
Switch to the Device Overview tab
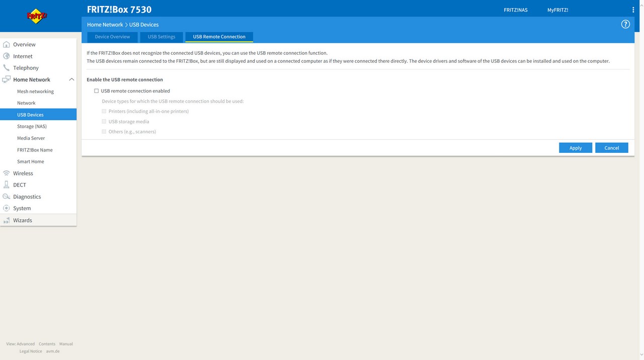112,37
